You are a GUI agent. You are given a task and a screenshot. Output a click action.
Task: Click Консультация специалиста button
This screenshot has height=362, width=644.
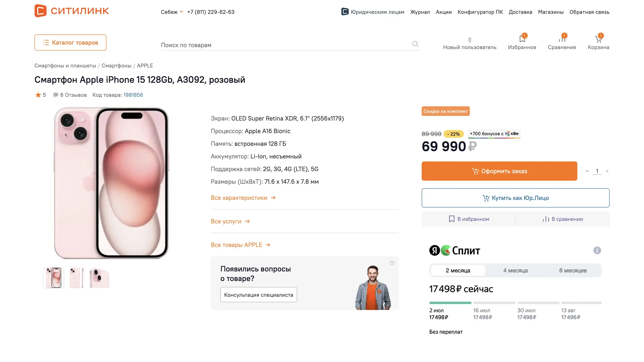point(258,295)
